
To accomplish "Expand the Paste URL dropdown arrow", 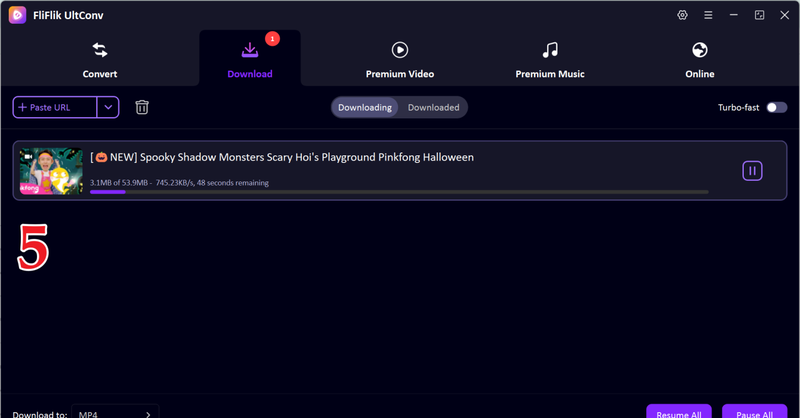I will pyautogui.click(x=108, y=107).
